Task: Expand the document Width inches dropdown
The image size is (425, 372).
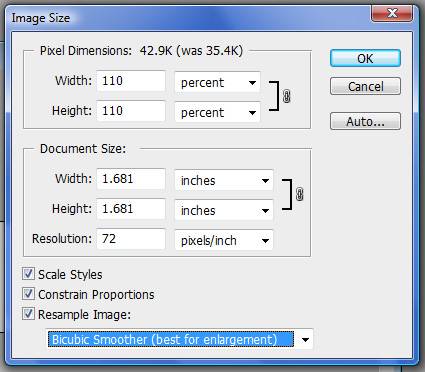Action: [224, 180]
